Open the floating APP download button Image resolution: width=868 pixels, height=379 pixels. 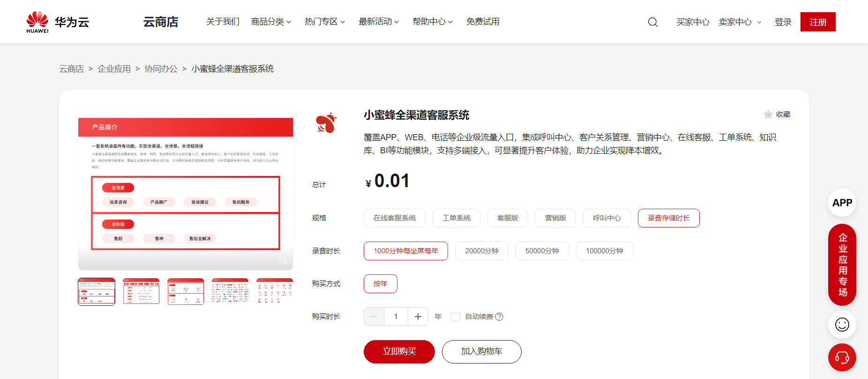842,203
